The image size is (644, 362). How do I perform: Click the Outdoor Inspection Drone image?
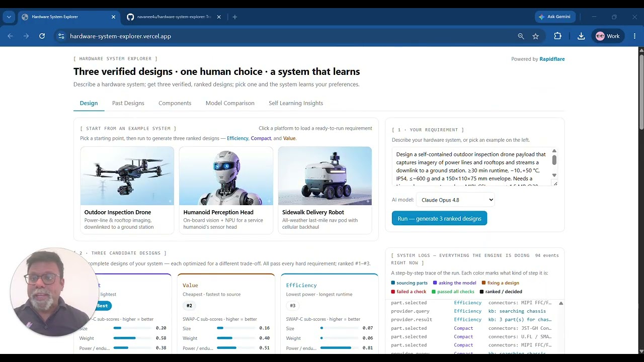point(127,176)
